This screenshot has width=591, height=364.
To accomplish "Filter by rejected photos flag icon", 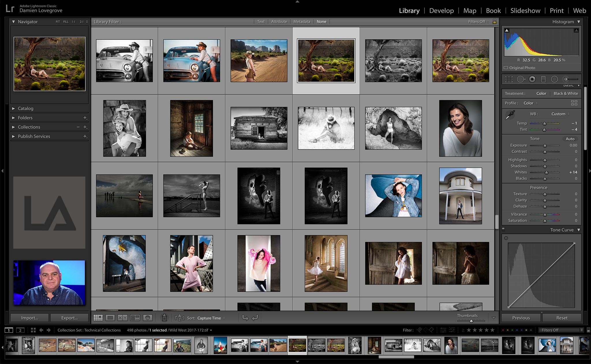I will [432, 330].
